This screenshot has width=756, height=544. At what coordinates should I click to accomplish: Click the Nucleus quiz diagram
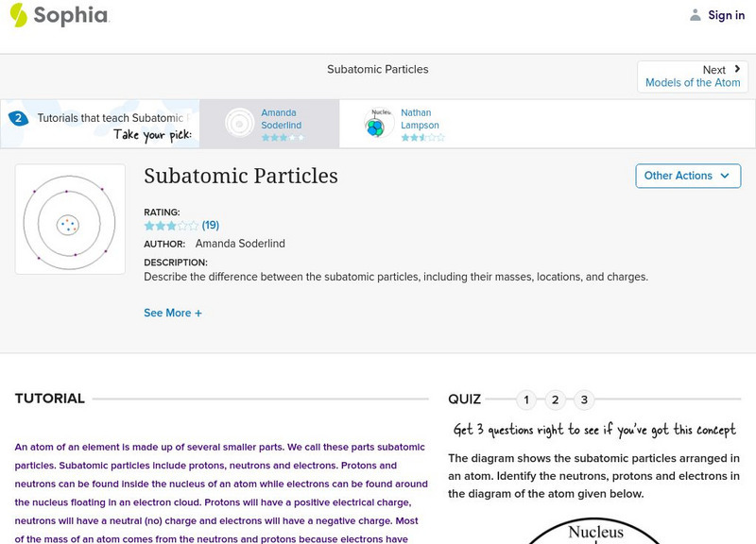coord(594,530)
